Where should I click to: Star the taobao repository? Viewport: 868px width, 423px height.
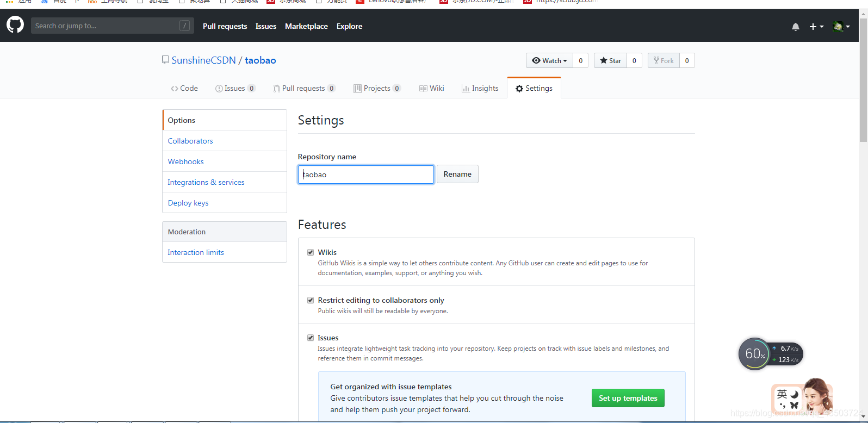point(610,60)
